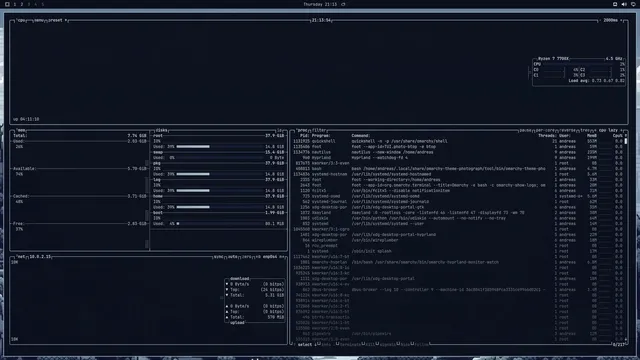Increase the 2000ms update interval

[x=621, y=20]
